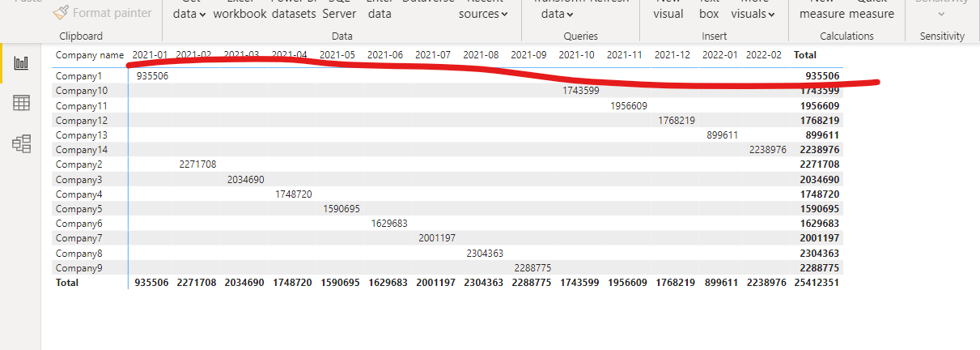Open the Model view relationships icon

click(x=22, y=143)
